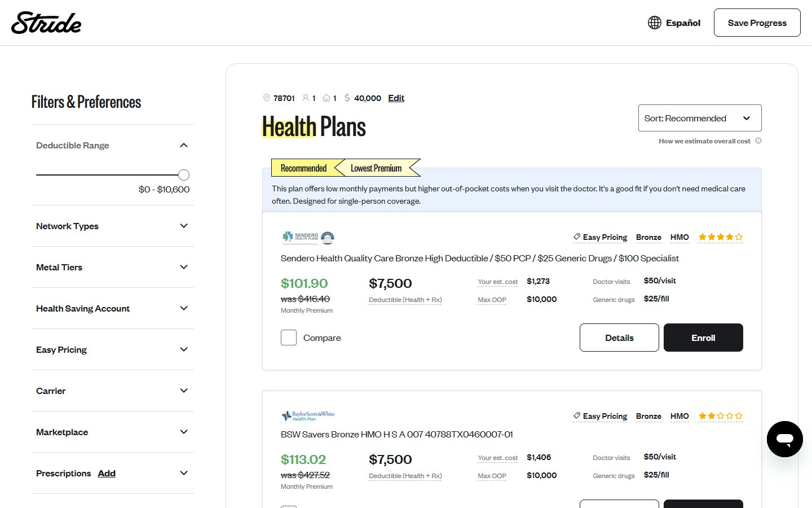The image size is (812, 508).
Task: Enroll in the Sendero Bronze plan
Action: 703,338
